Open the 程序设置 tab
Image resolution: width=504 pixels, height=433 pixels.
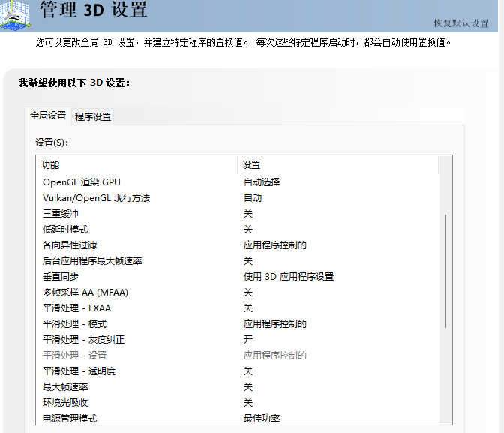click(x=93, y=116)
